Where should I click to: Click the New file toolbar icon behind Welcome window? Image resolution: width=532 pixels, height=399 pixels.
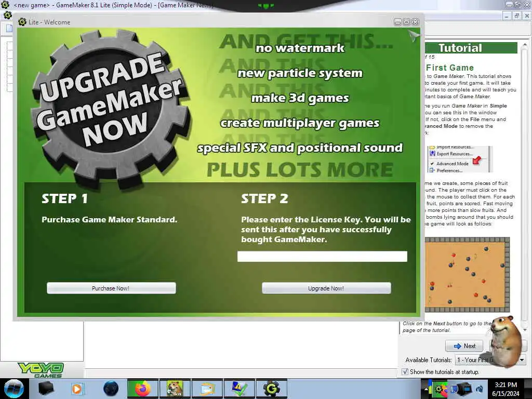(9, 28)
